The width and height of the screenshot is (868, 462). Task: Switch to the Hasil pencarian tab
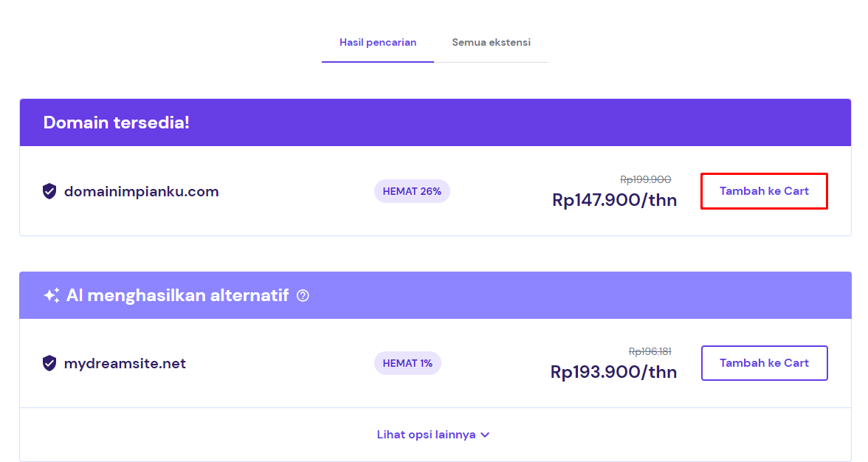tap(378, 43)
